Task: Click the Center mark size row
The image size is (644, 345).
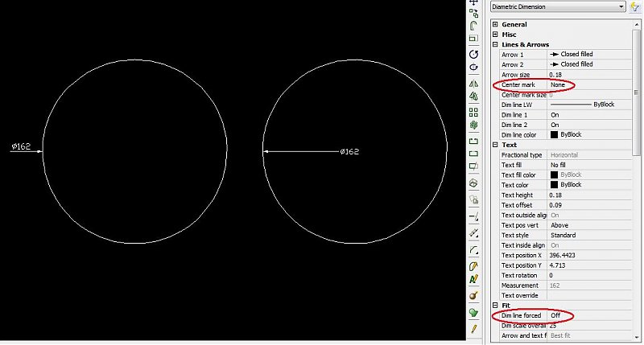Action: click(566, 95)
